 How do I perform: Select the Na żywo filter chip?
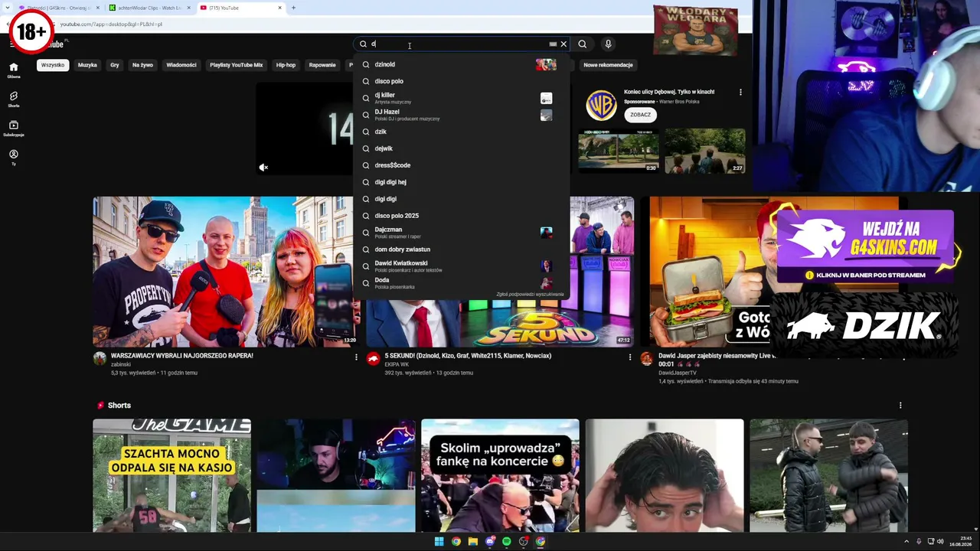pyautogui.click(x=142, y=65)
